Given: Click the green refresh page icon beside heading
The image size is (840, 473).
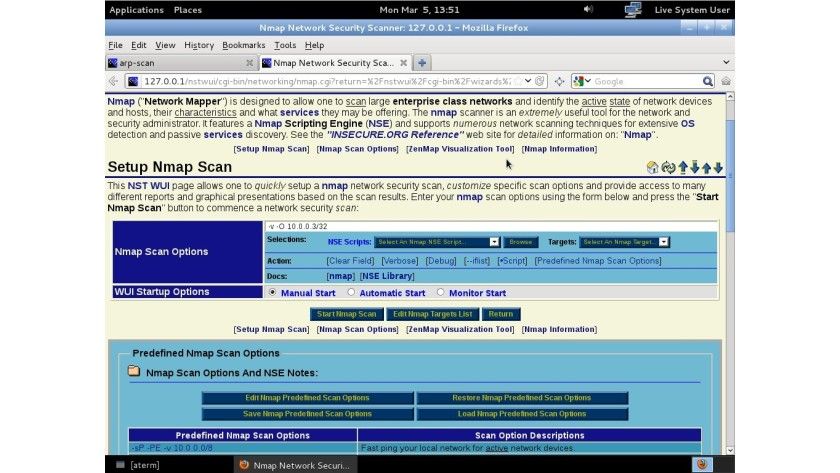Looking at the screenshot, I should 668,168.
